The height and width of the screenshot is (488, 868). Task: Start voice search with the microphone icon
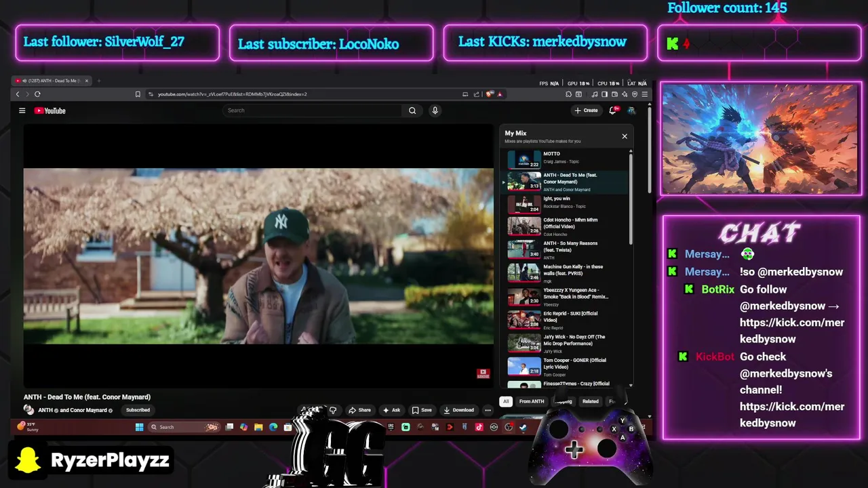435,110
